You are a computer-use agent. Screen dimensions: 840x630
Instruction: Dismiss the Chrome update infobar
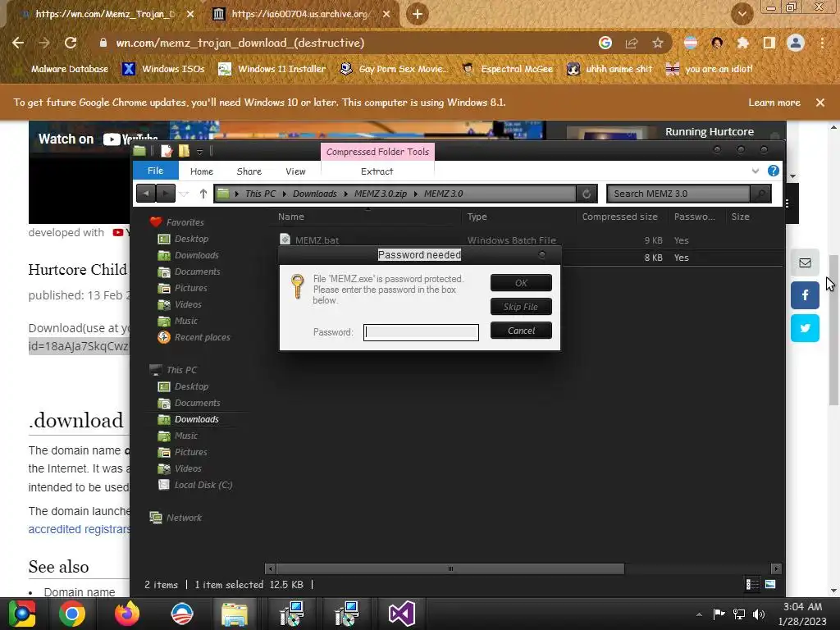click(820, 103)
